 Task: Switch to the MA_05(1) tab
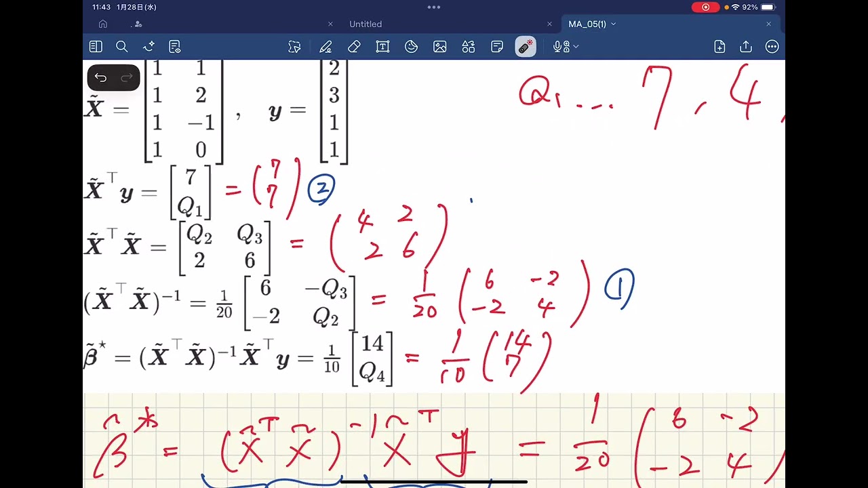587,24
